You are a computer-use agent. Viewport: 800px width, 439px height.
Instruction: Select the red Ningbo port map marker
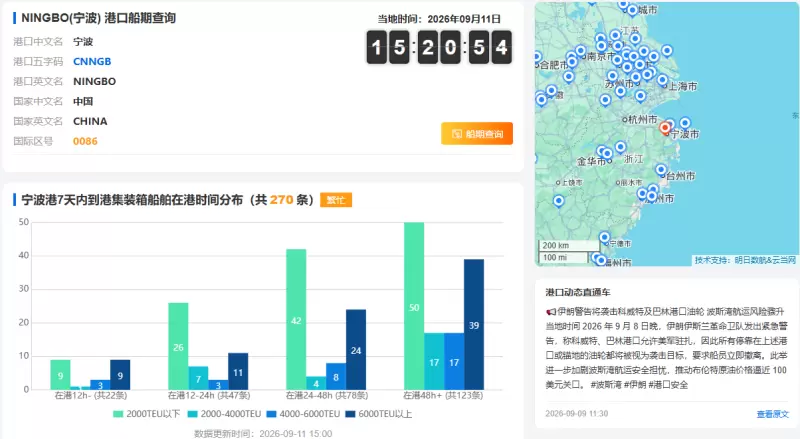(x=665, y=128)
